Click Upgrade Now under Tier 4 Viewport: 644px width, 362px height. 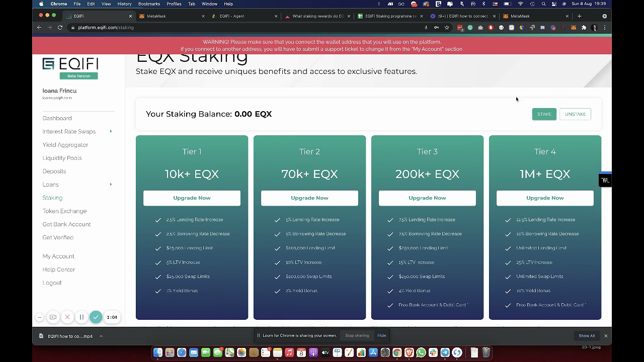point(545,198)
